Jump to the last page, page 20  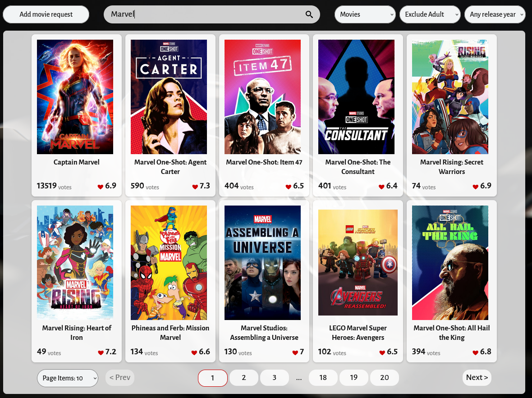point(384,378)
